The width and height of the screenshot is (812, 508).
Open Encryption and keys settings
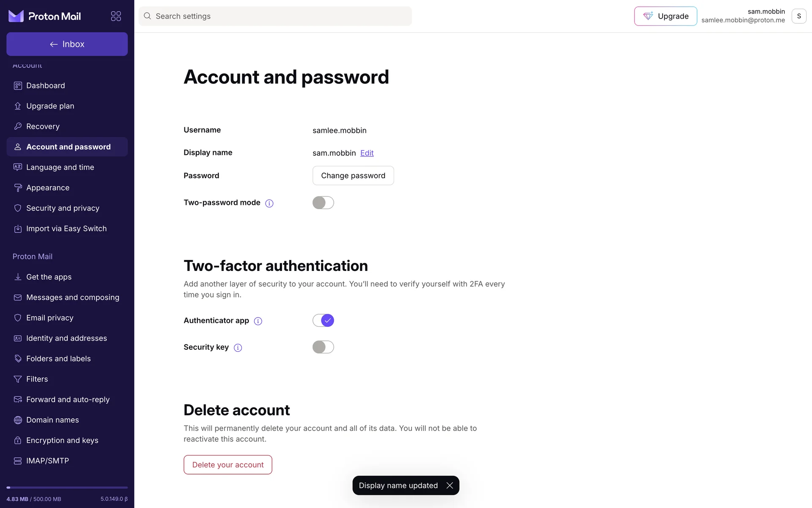(x=62, y=440)
